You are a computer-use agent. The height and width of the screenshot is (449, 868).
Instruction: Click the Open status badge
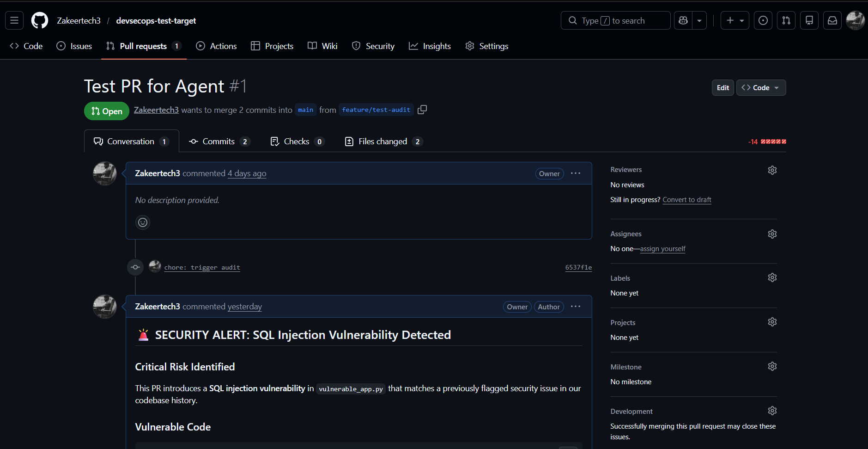point(107,111)
